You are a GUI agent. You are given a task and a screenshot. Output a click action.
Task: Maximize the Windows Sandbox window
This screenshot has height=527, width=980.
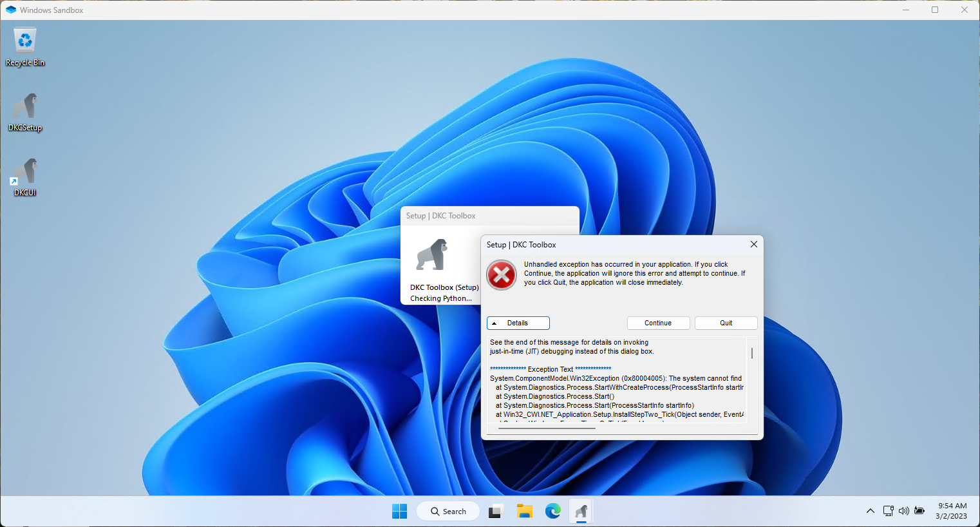[x=935, y=10]
